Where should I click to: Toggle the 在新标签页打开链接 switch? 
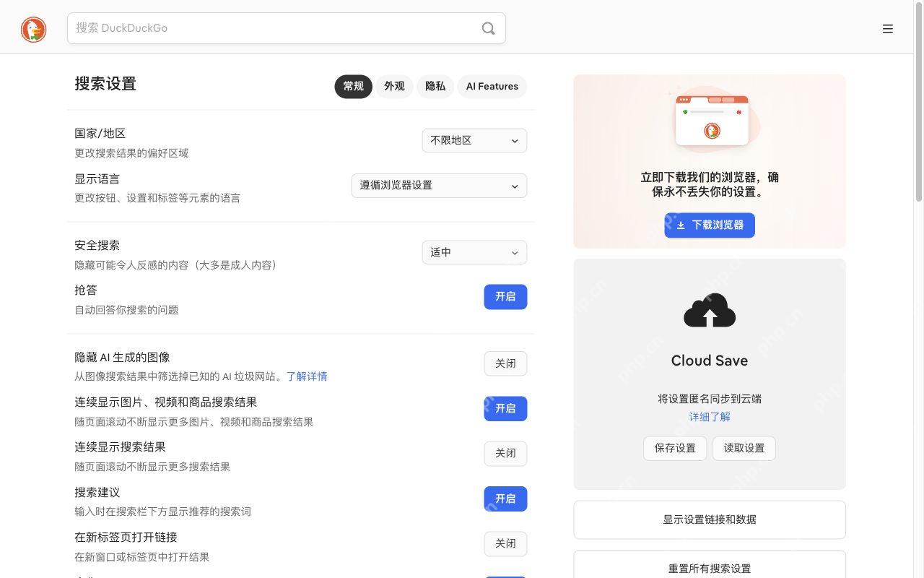[x=505, y=544]
